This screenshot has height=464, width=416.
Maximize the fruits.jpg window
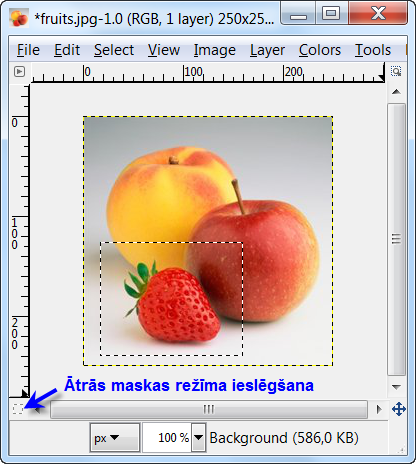pos(331,13)
